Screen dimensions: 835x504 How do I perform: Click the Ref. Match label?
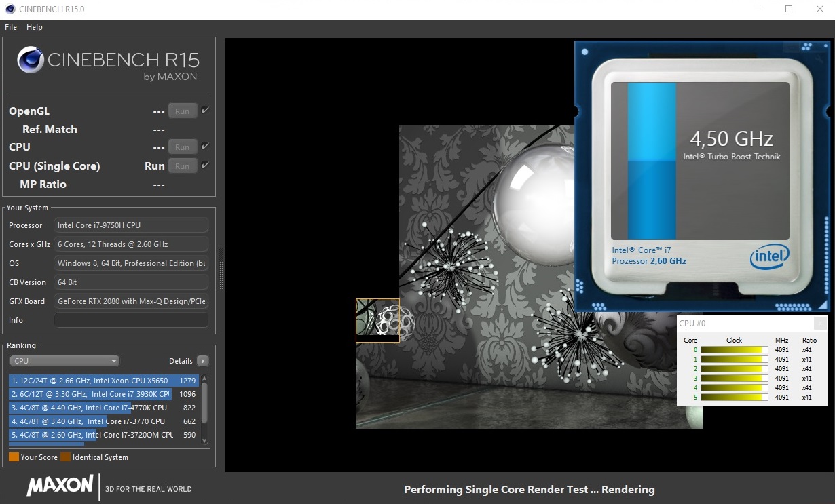coord(50,130)
